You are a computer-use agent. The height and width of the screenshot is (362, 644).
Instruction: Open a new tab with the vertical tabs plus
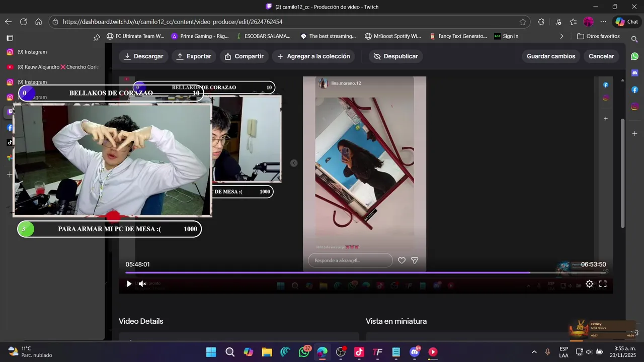click(10, 174)
